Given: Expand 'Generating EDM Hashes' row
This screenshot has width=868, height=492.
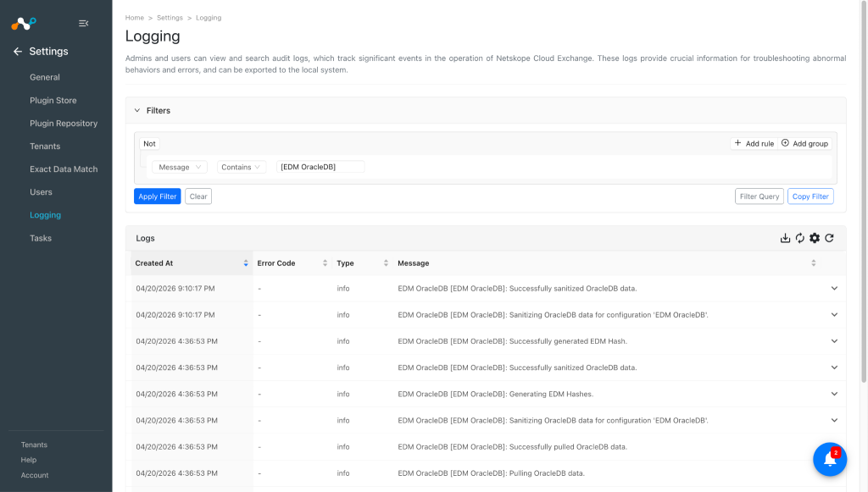Looking at the screenshot, I should point(834,394).
